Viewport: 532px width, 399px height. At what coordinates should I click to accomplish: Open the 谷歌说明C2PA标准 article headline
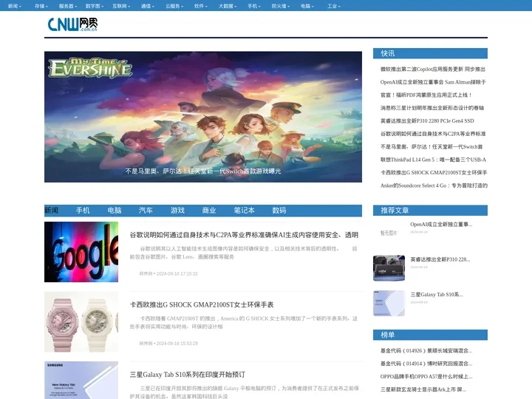[244, 235]
